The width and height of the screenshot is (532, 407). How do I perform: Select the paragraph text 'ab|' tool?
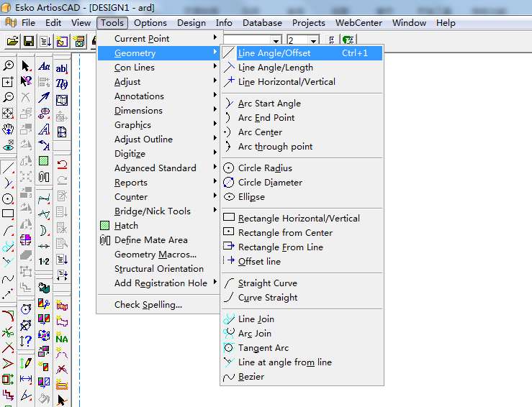(62, 68)
